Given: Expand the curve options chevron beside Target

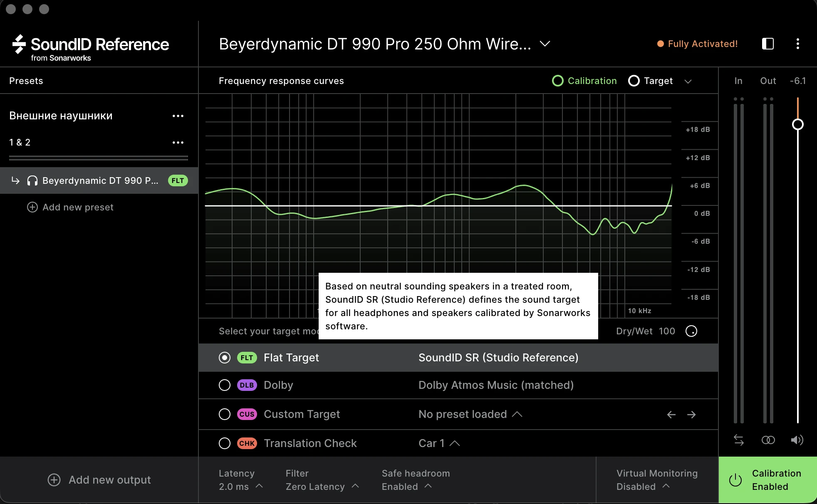Looking at the screenshot, I should pos(688,82).
